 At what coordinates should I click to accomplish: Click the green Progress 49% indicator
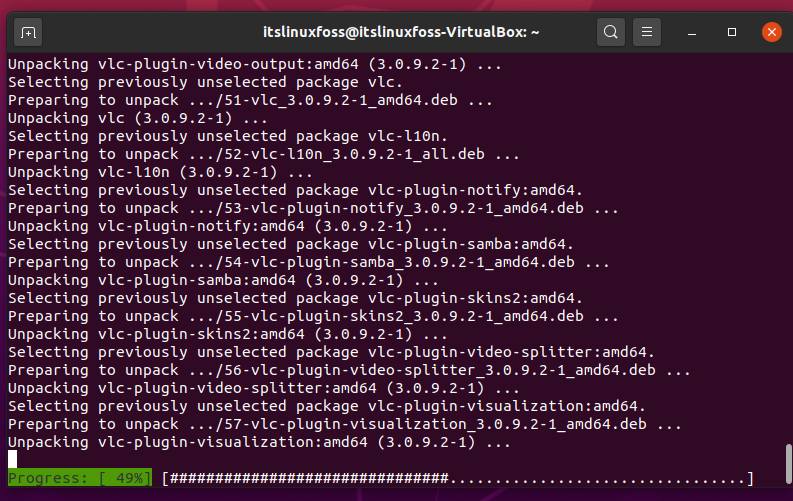pos(79,478)
